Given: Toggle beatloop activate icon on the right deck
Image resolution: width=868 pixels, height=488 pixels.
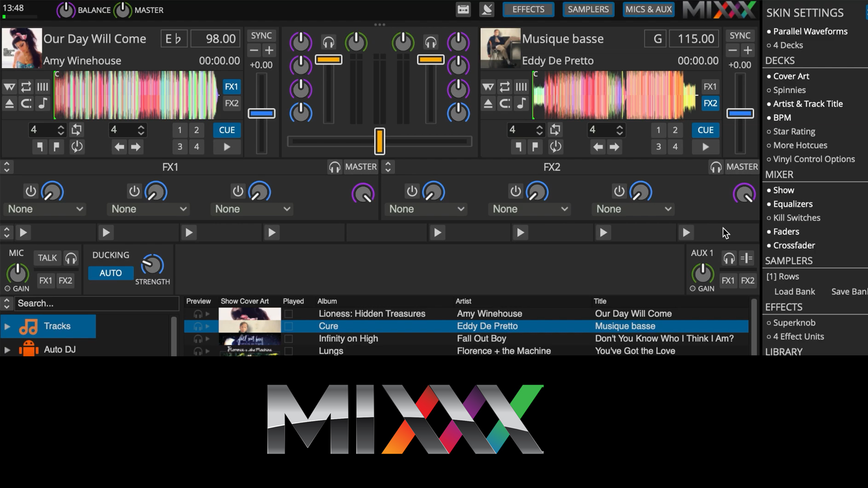Looking at the screenshot, I should [x=555, y=130].
